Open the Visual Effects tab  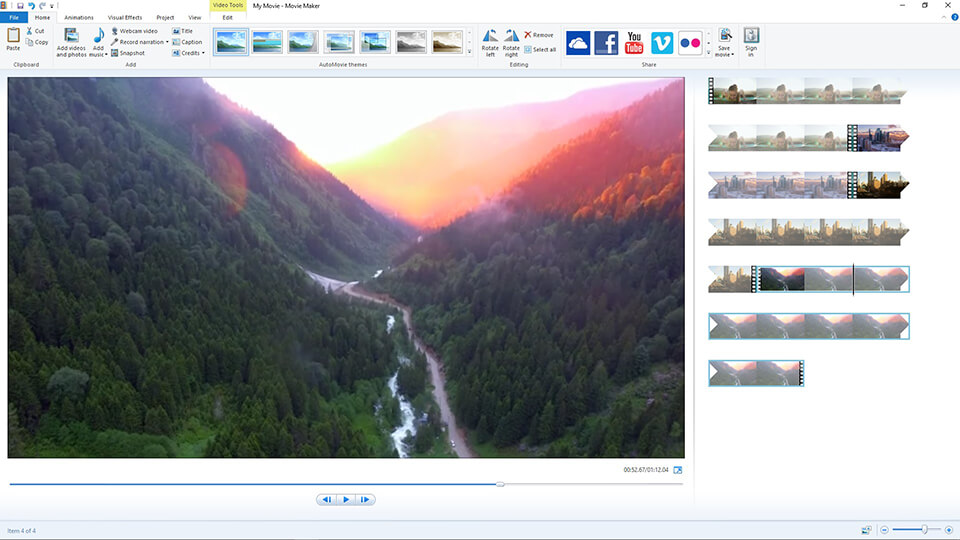125,17
